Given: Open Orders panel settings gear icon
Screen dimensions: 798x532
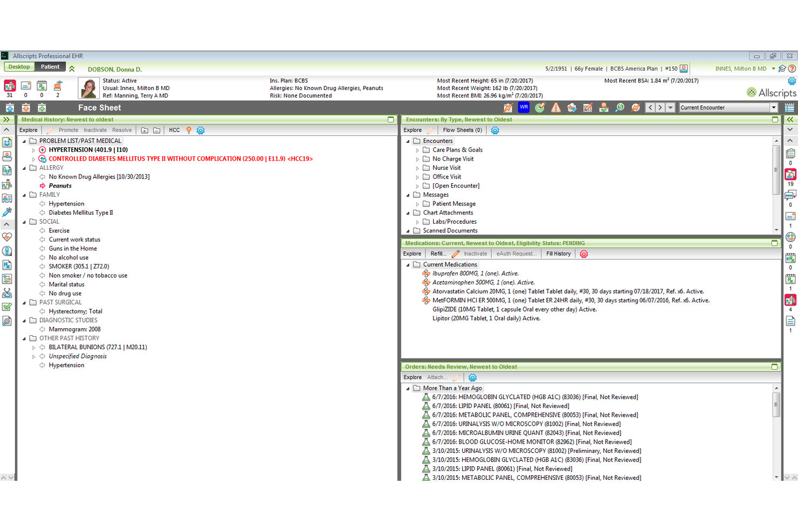Looking at the screenshot, I should click(x=472, y=377).
